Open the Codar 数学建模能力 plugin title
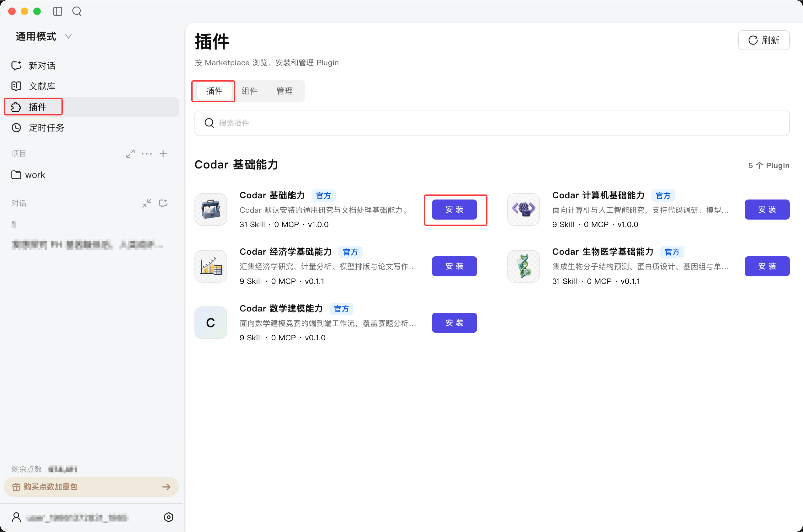The height and width of the screenshot is (532, 803). (x=281, y=308)
